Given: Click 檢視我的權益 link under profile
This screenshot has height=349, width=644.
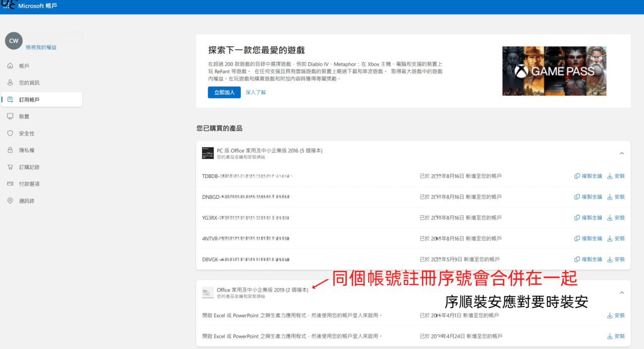Looking at the screenshot, I should pos(41,47).
